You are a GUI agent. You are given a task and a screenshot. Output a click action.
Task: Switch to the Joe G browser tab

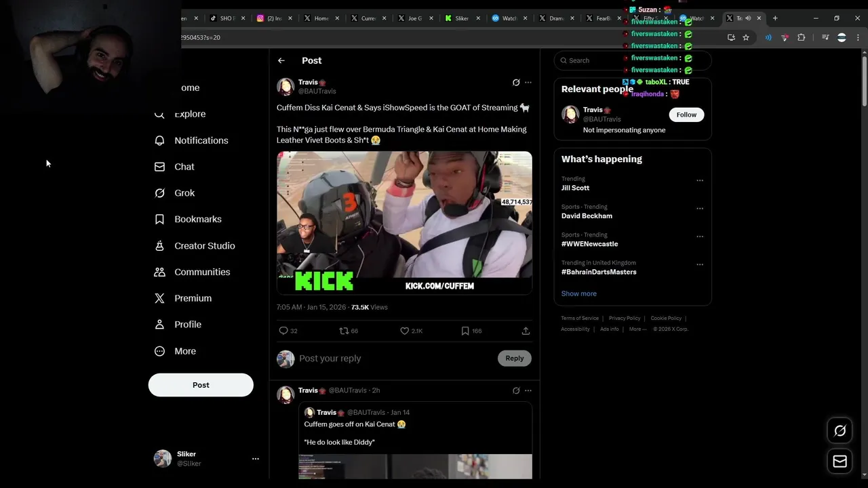414,18
